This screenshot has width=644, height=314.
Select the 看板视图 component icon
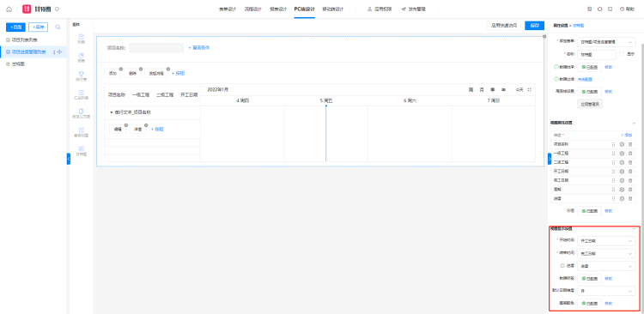82,130
